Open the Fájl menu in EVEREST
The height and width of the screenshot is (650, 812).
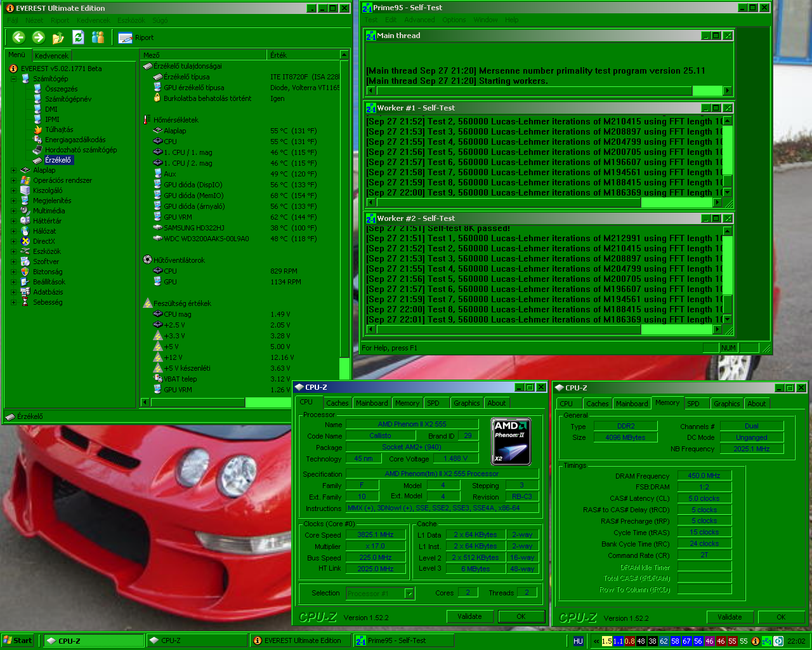pos(13,20)
